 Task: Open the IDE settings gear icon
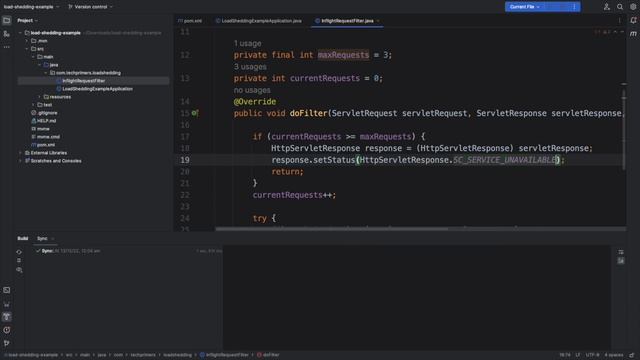pyautogui.click(x=633, y=7)
